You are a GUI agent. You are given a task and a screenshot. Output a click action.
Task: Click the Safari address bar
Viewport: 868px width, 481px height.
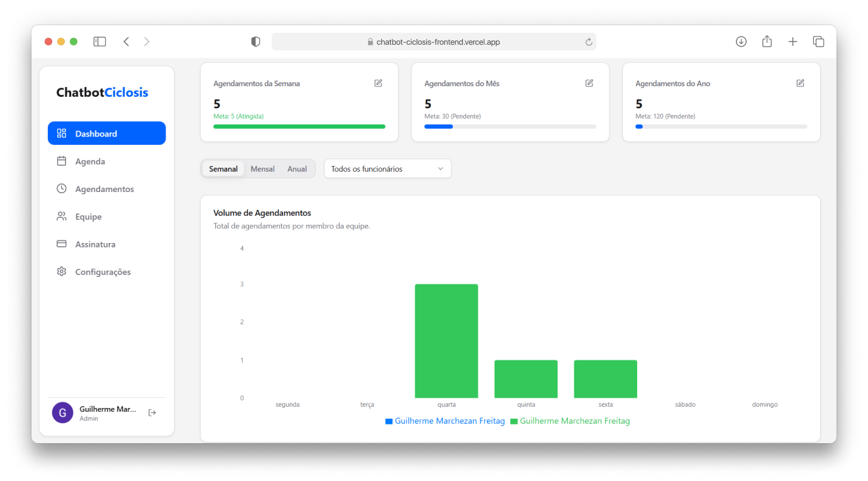point(434,42)
